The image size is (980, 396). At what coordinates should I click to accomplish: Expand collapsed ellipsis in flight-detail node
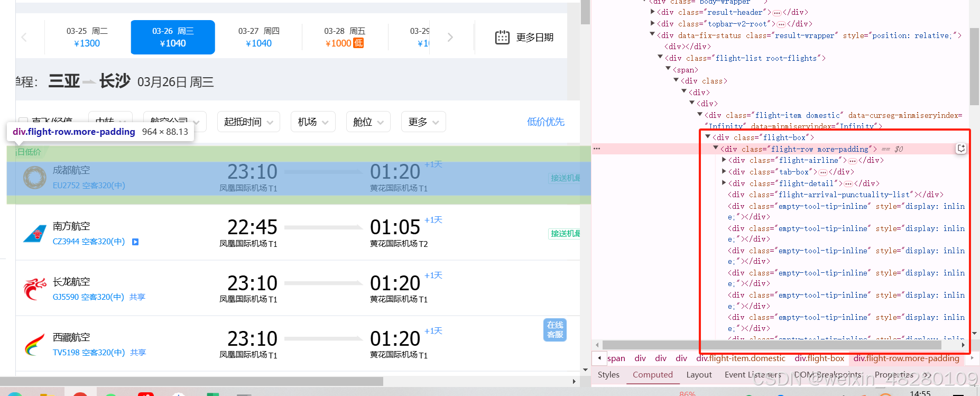[x=848, y=184]
